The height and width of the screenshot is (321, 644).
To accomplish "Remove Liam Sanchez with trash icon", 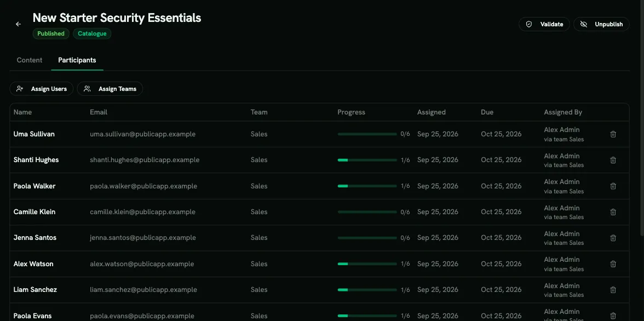I will click(x=613, y=290).
